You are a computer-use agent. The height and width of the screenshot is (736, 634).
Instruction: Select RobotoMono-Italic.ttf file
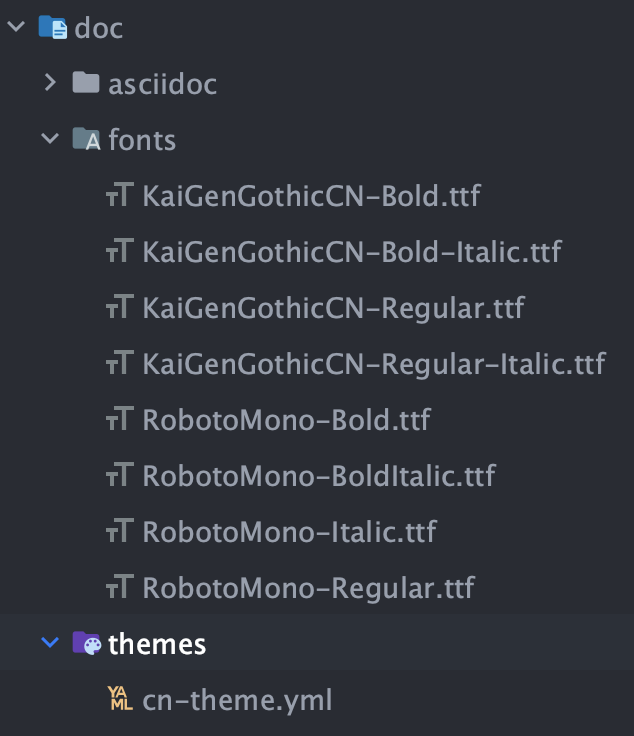(x=290, y=531)
